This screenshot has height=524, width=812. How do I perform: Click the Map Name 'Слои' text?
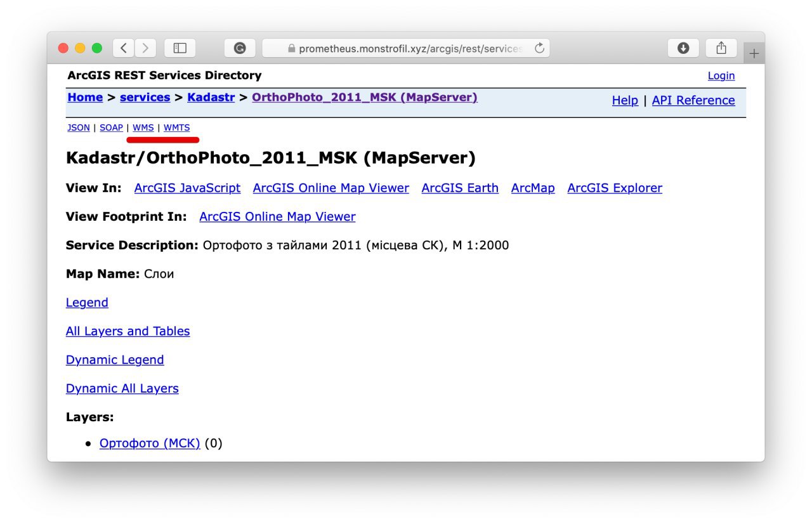click(159, 274)
